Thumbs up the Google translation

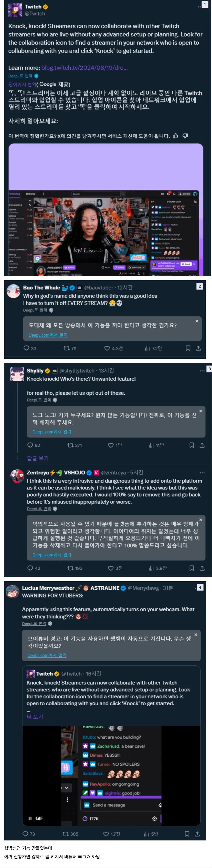point(175,136)
